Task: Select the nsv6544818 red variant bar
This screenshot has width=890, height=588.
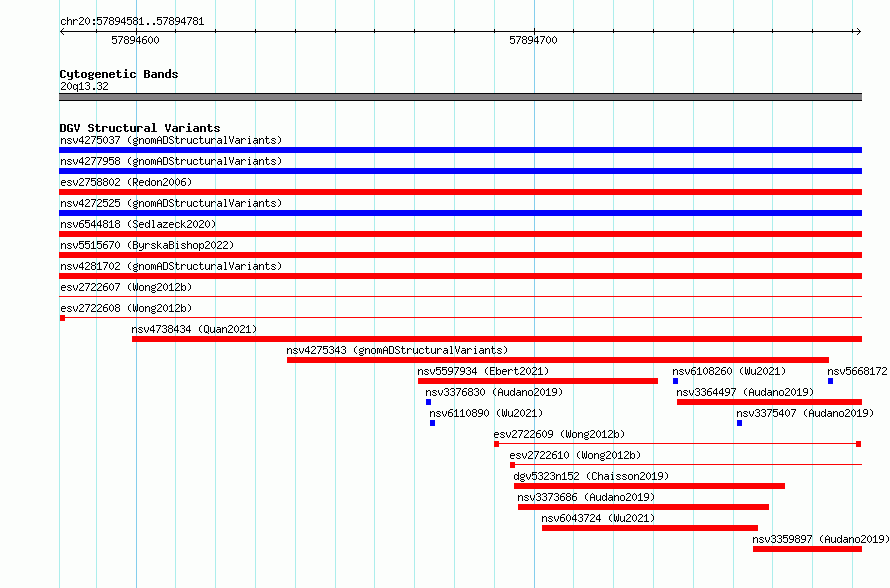Action: pos(460,234)
